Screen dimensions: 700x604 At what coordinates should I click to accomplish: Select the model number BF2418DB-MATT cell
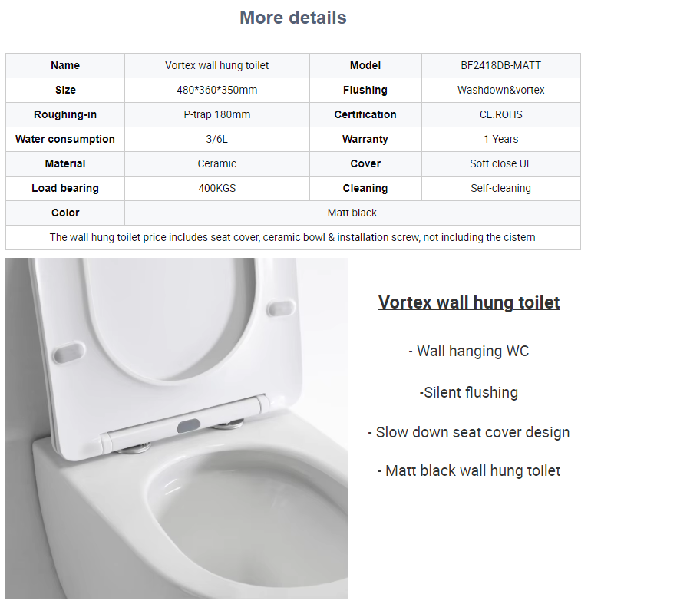(x=501, y=66)
